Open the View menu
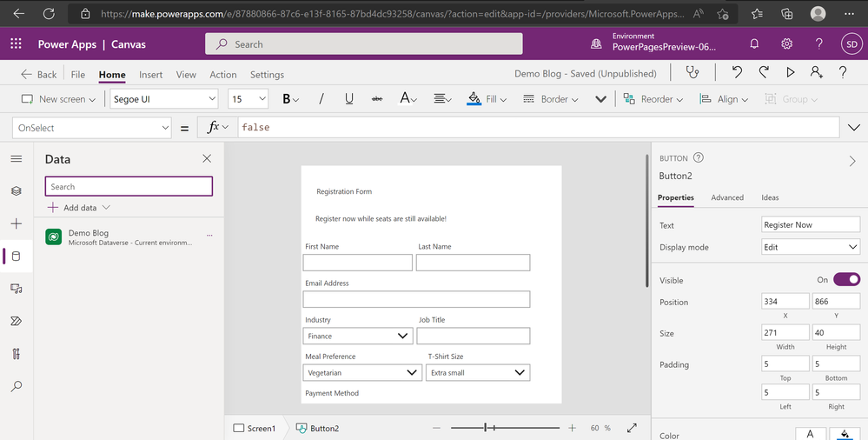The height and width of the screenshot is (440, 868). click(186, 74)
